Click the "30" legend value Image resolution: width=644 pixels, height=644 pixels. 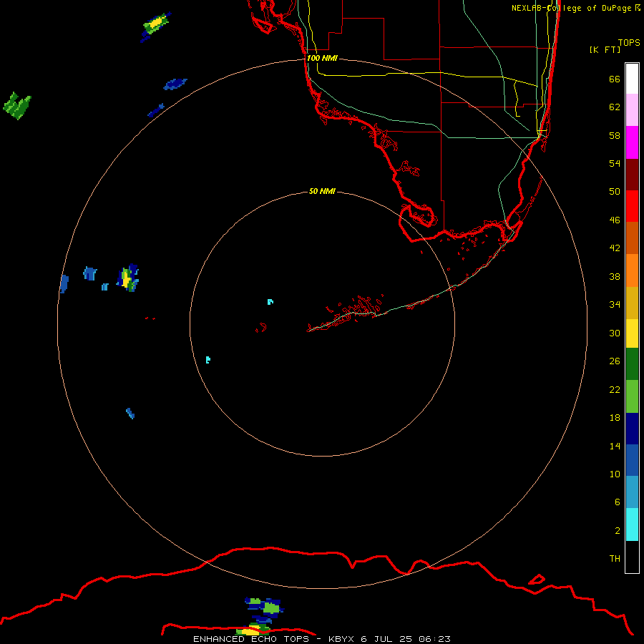coord(615,333)
